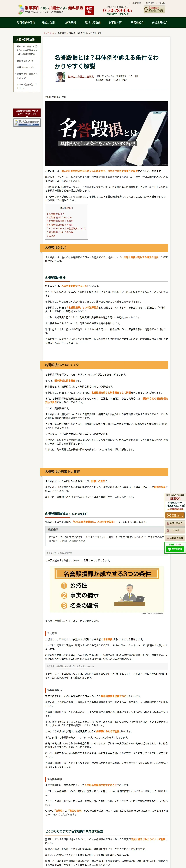Open sidebar link 自首を考えている
The width and height of the screenshot is (186, 868).
tap(25, 61)
